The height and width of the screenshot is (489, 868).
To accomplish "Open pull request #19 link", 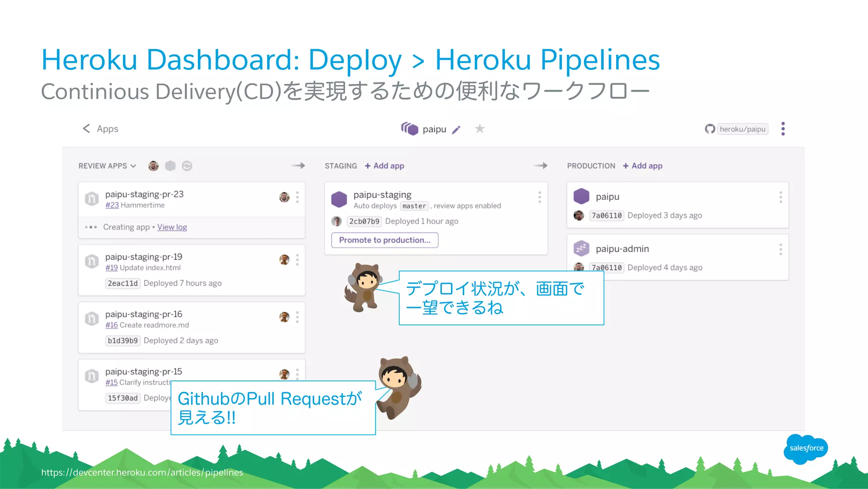I will pyautogui.click(x=111, y=268).
